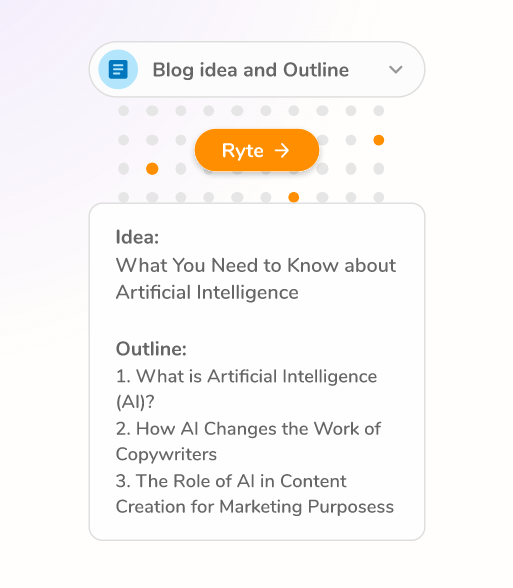The height and width of the screenshot is (588, 513).
Task: Click the misspelled word Purposess
Action: tap(351, 507)
